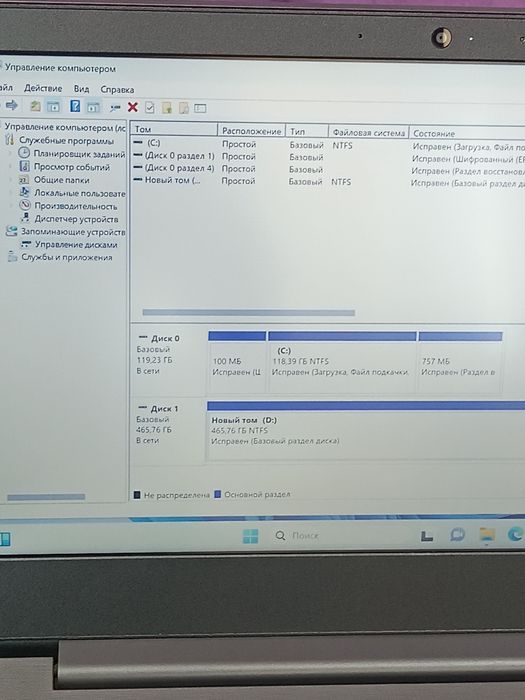Viewport: 525px width, 700px height.
Task: Click the Не распределена black legend swatch
Action: [x=137, y=494]
